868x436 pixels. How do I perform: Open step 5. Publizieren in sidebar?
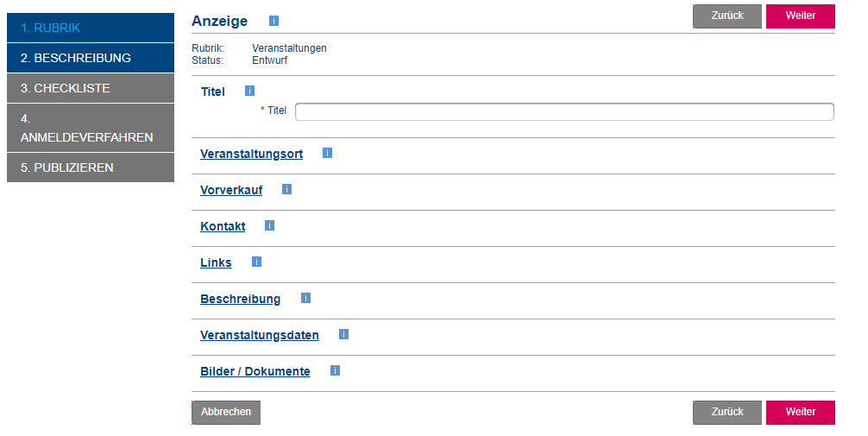point(91,167)
